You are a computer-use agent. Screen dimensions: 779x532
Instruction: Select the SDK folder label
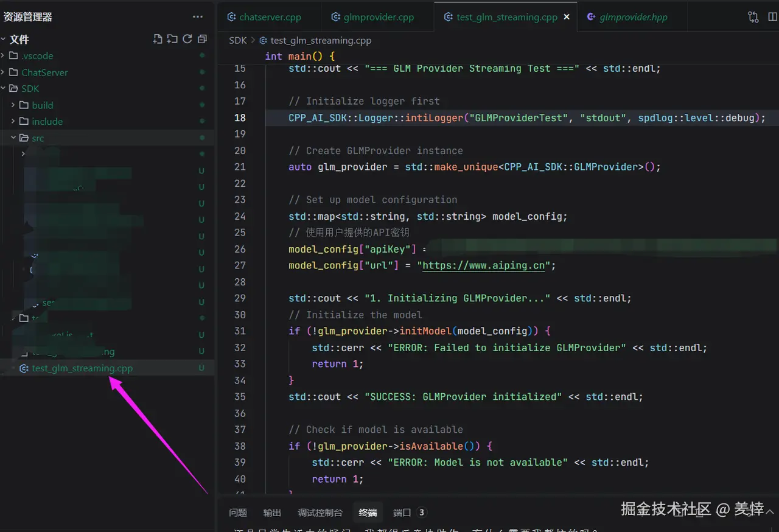click(x=30, y=88)
